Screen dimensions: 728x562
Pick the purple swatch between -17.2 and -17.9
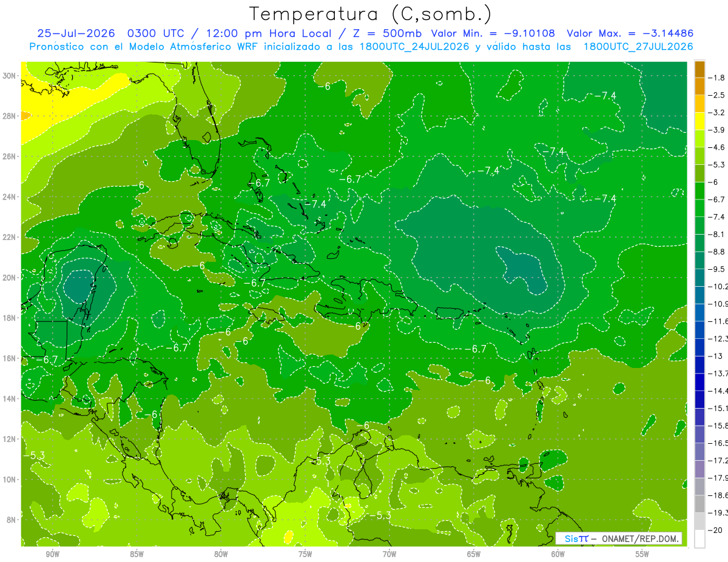point(699,469)
